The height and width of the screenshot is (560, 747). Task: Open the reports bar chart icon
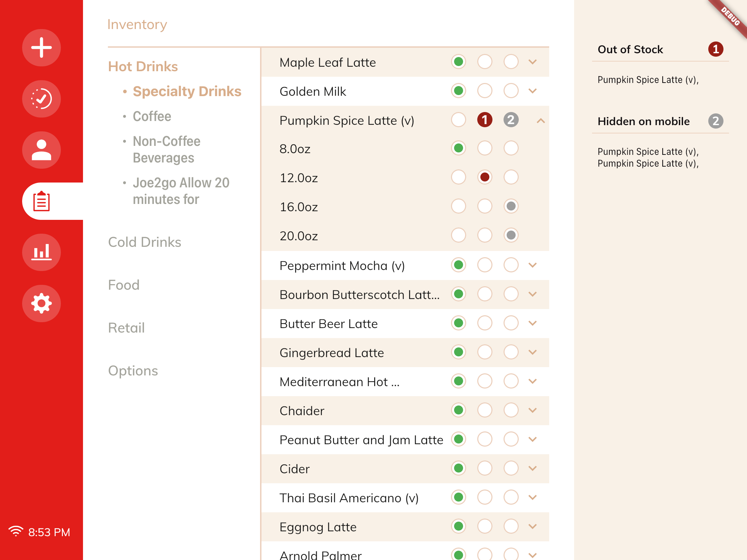(x=41, y=252)
